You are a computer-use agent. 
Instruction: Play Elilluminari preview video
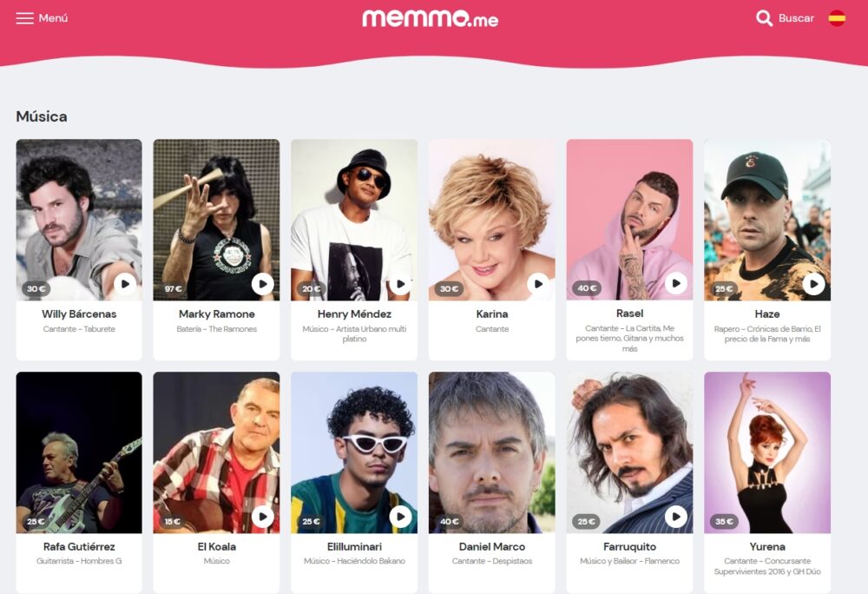[400, 517]
